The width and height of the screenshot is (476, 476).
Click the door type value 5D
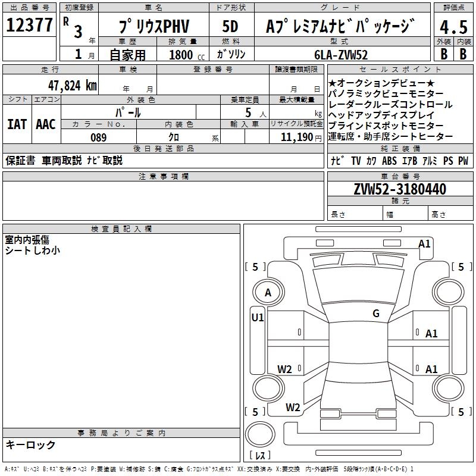[x=230, y=26]
